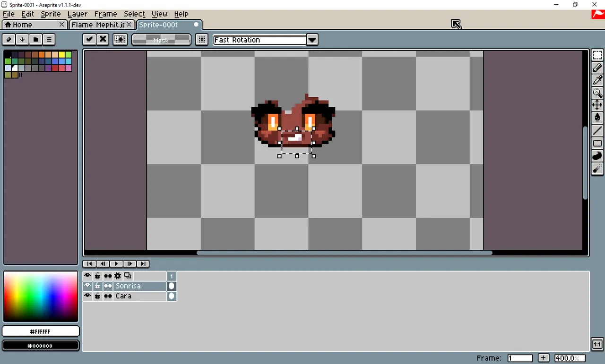
Task: Select the Rectangular Marquee tool
Action: [x=597, y=55]
